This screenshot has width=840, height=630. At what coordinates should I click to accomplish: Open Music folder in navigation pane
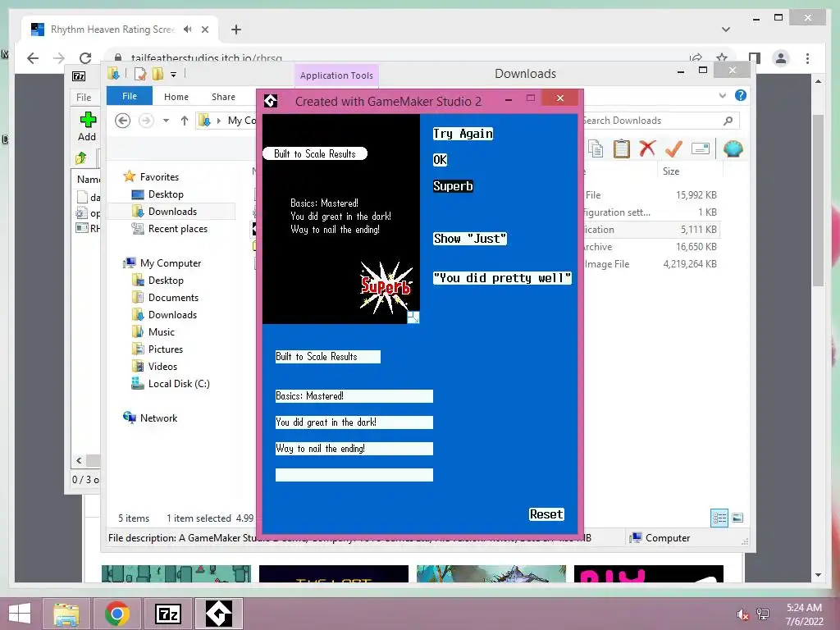pos(162,332)
